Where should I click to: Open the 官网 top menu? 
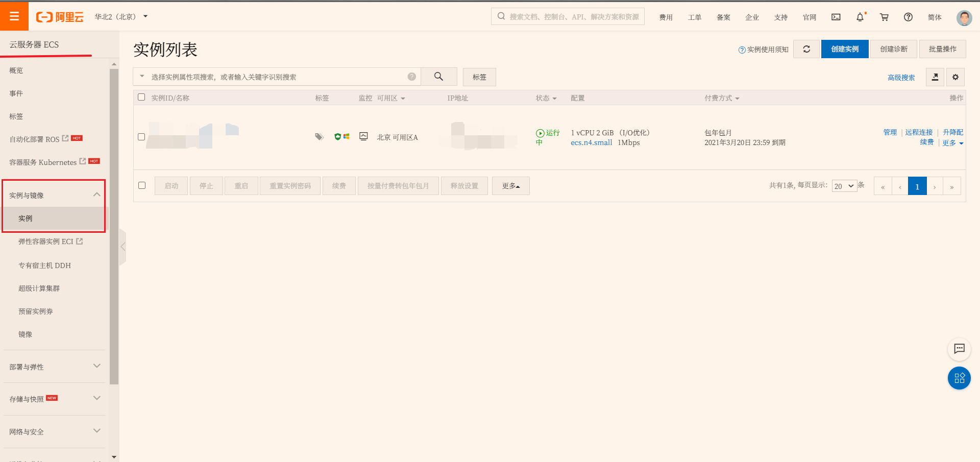809,17
